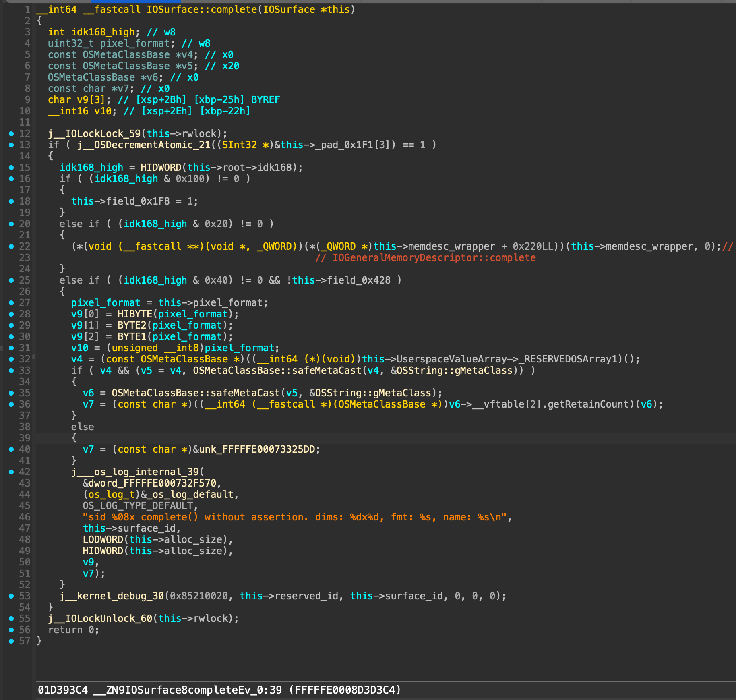Set breakpoint at IOLockUnlock line 55
Viewport: 736px width, 700px height.
[x=11, y=619]
